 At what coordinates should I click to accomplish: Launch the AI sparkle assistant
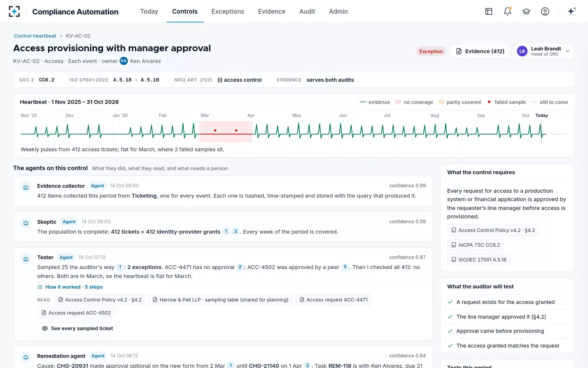(x=572, y=11)
